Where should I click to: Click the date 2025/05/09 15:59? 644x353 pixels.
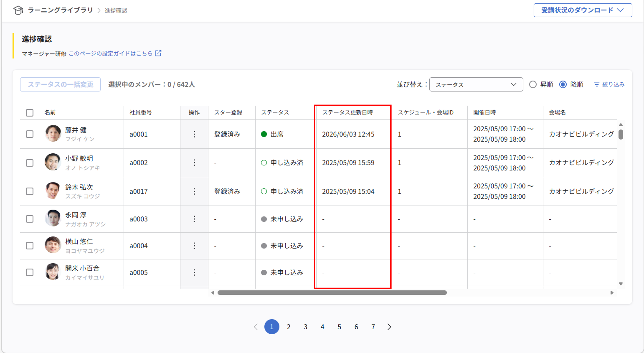point(348,163)
